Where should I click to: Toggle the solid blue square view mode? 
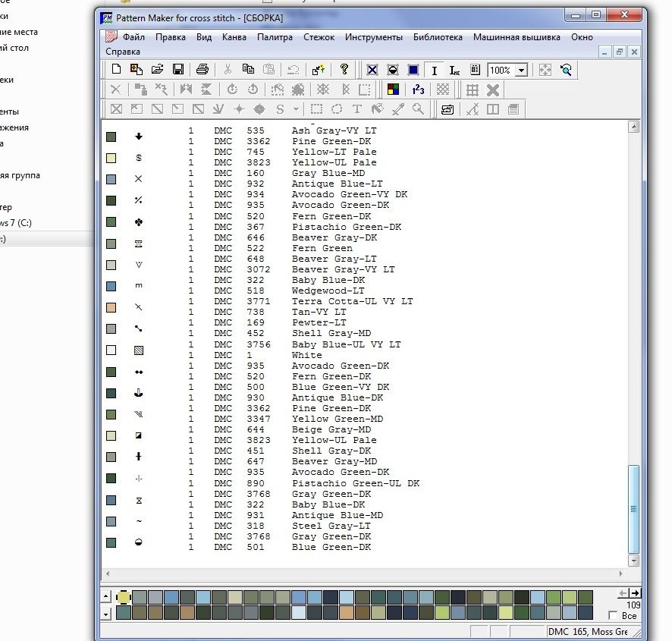coord(413,70)
